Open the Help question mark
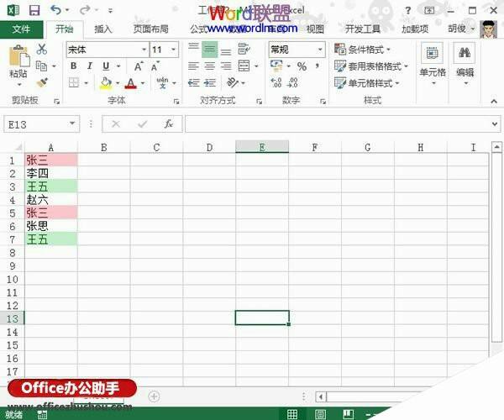 pos(407,11)
